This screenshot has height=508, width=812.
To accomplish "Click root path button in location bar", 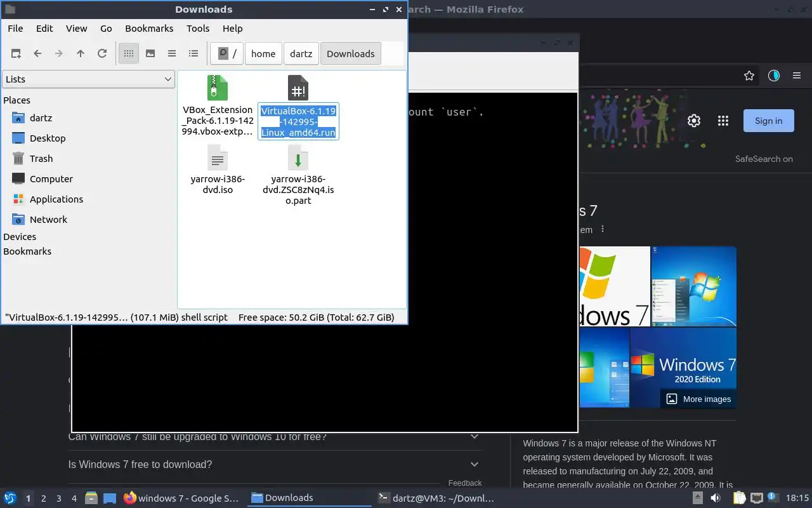I will point(227,54).
